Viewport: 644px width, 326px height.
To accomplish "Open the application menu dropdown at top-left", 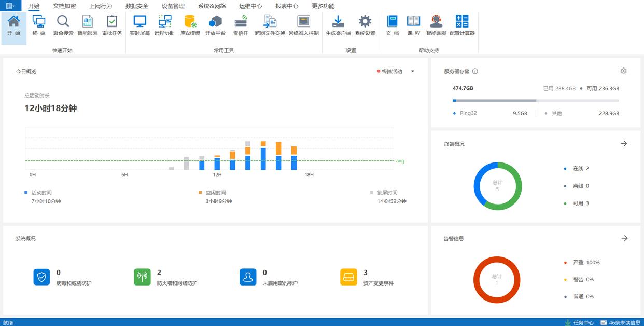I will (x=10, y=6).
